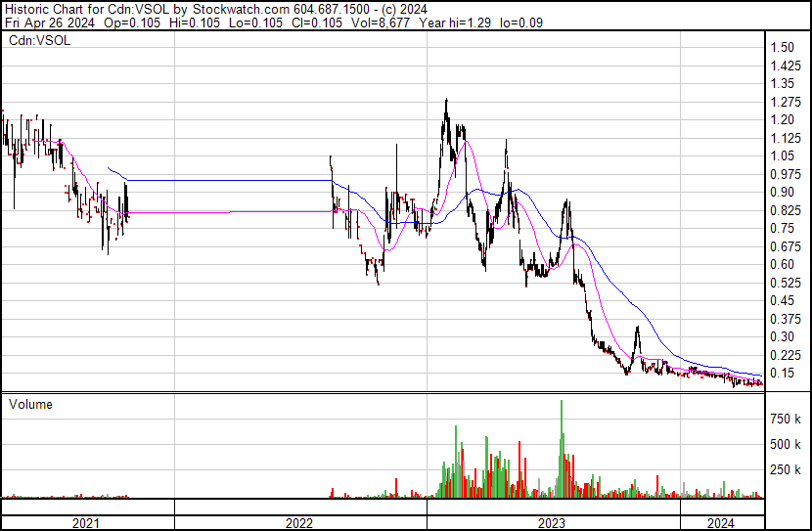The image size is (812, 531).
Task: Click the 1.20 price axis label
Action: (781, 119)
